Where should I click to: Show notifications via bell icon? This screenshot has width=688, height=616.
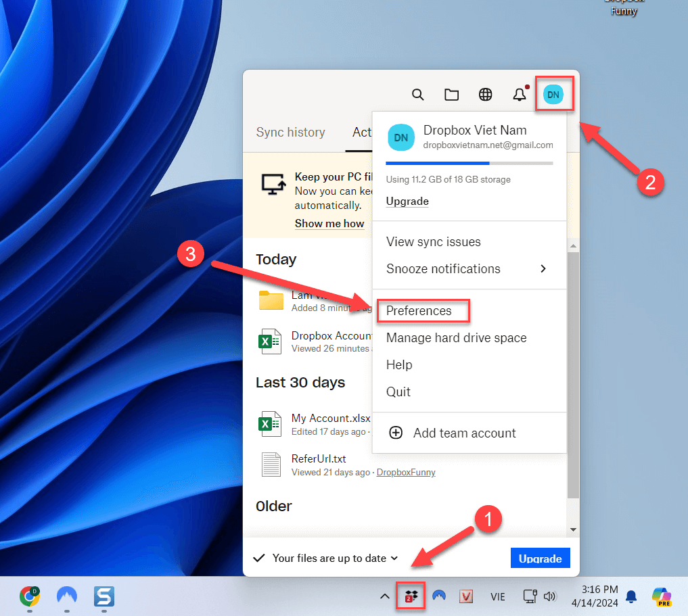pyautogui.click(x=520, y=94)
